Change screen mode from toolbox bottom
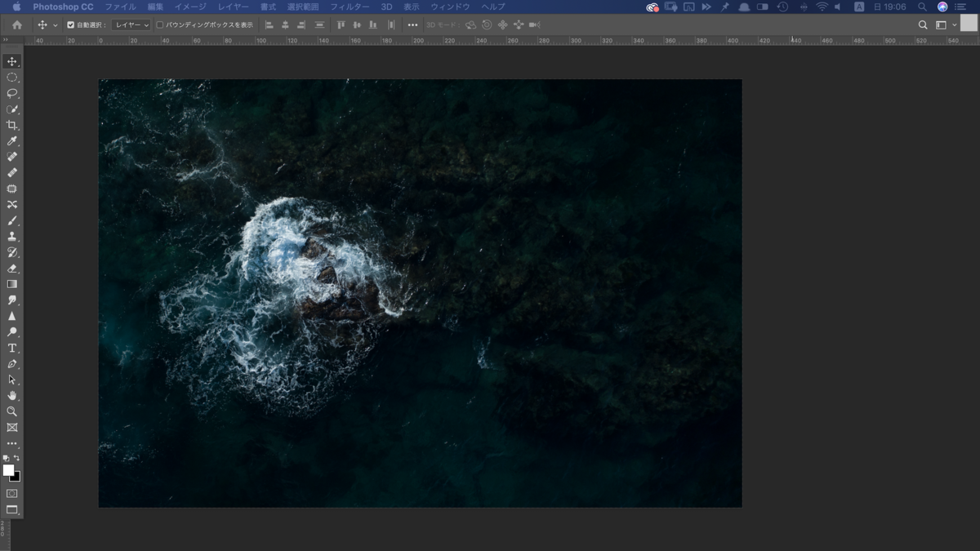Image resolution: width=980 pixels, height=551 pixels. pyautogui.click(x=12, y=510)
